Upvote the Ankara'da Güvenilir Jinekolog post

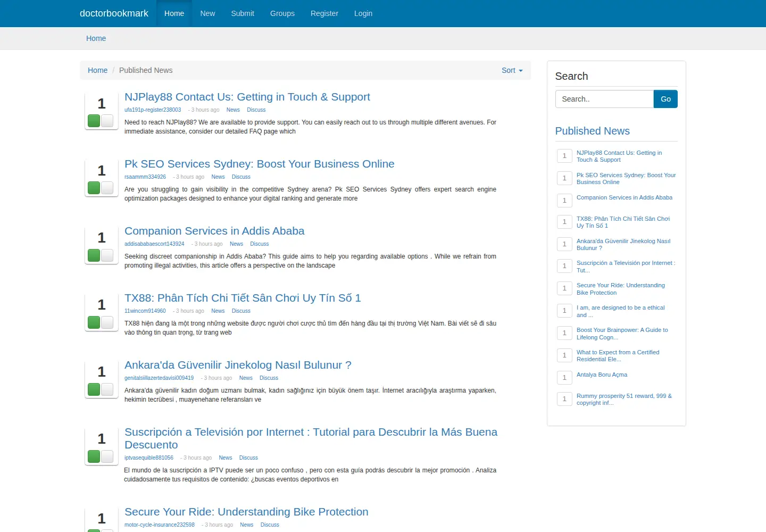[94, 389]
